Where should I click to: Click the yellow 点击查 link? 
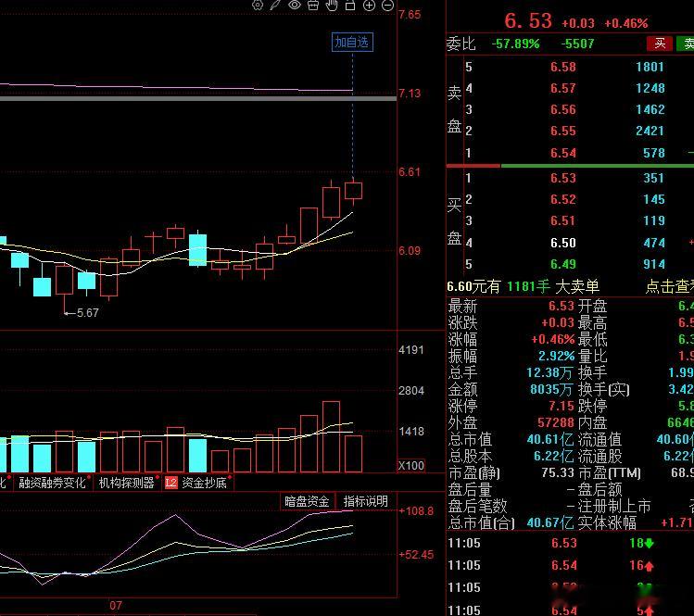coord(669,287)
